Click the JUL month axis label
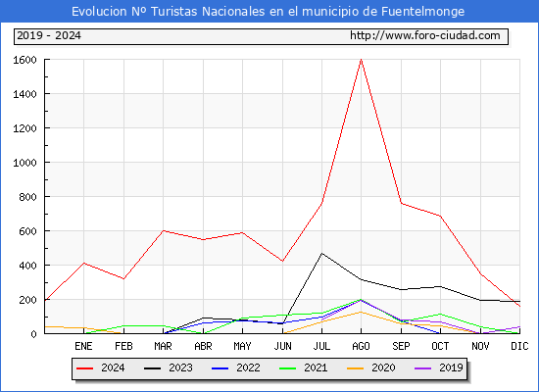539x392 pixels. pyautogui.click(x=321, y=346)
